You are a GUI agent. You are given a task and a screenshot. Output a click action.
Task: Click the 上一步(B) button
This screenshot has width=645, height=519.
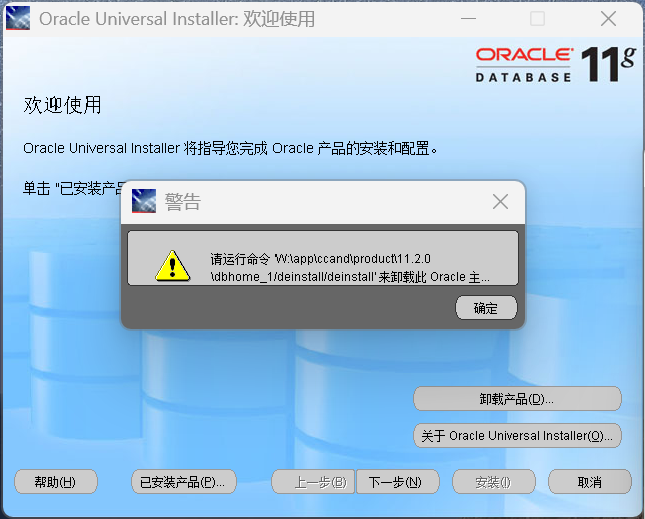tap(313, 482)
